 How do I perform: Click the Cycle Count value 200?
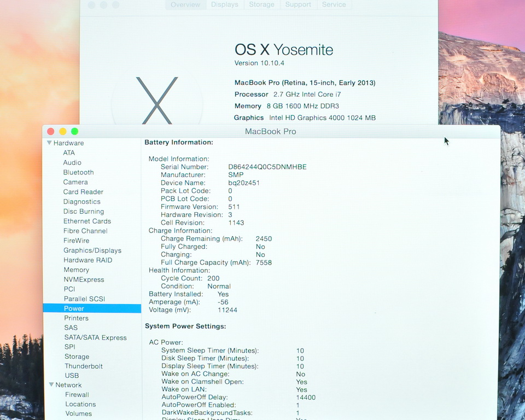[x=213, y=278]
